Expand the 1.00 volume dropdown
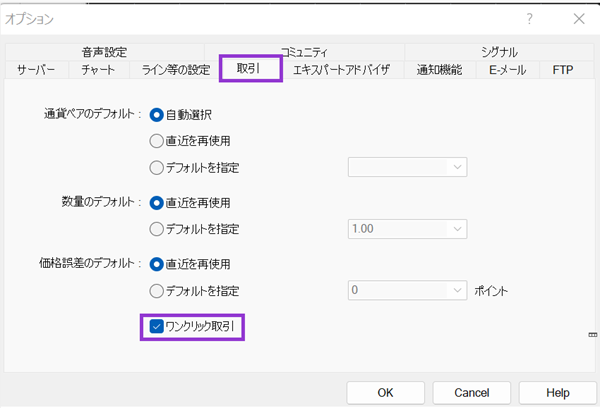The height and width of the screenshot is (408, 600). pyautogui.click(x=408, y=229)
